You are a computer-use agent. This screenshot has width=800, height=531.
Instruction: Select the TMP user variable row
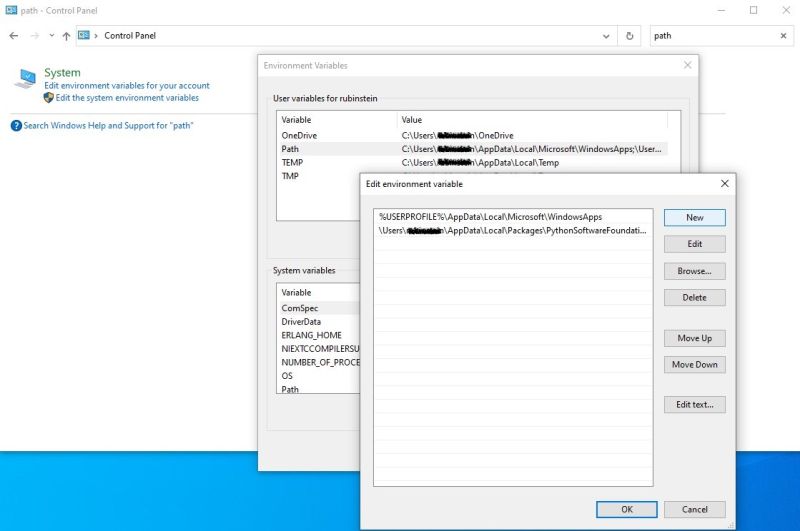319,176
